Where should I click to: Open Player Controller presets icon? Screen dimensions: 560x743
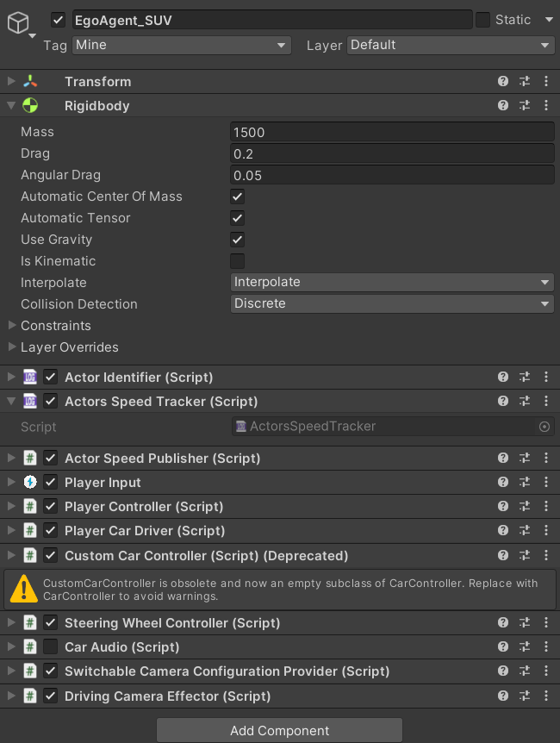(x=525, y=506)
